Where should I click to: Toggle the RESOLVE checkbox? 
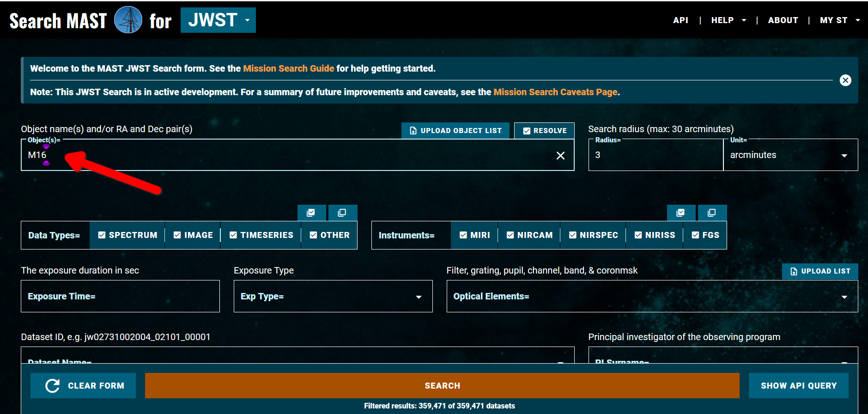point(544,131)
